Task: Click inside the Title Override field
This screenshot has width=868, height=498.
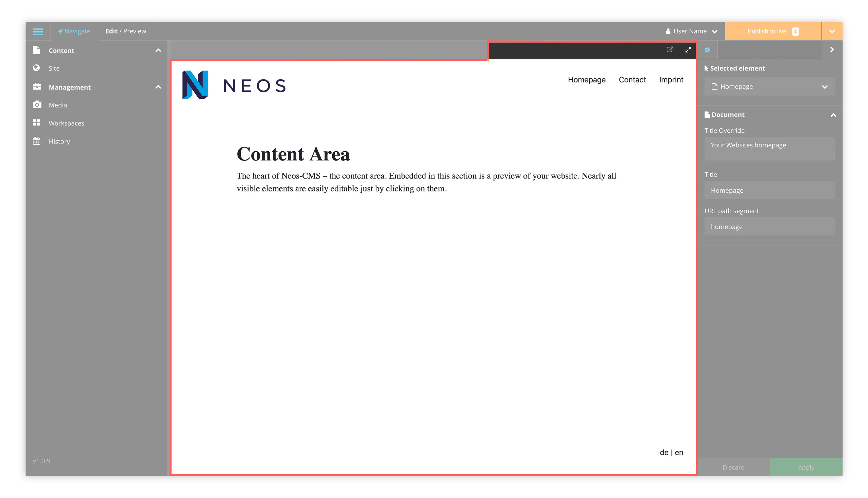Action: [769, 149]
